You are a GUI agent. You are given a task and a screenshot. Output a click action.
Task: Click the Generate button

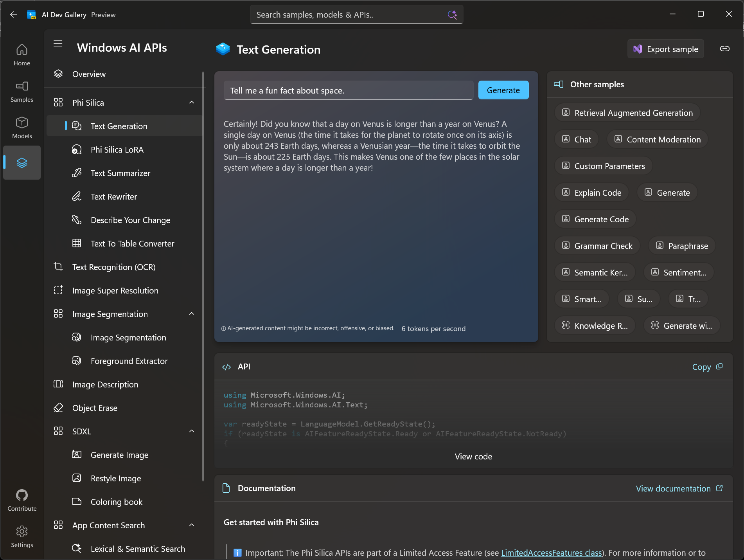pos(503,90)
